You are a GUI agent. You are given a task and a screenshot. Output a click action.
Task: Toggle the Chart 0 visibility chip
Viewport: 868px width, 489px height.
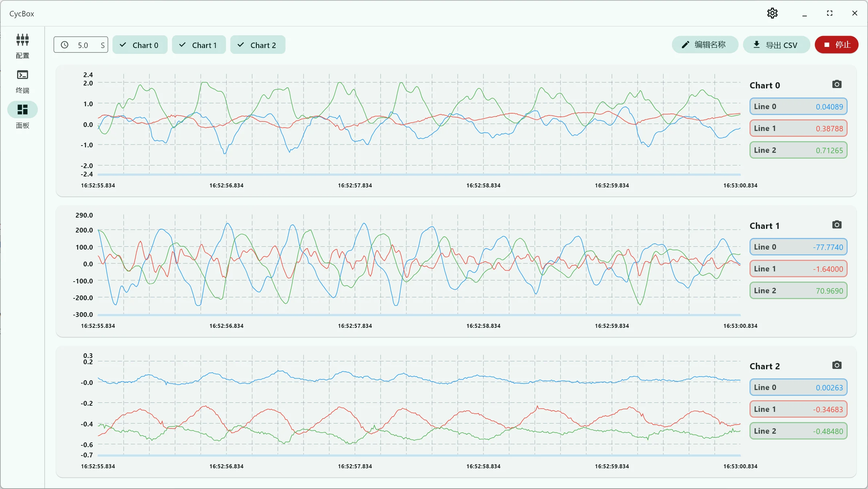pyautogui.click(x=140, y=45)
